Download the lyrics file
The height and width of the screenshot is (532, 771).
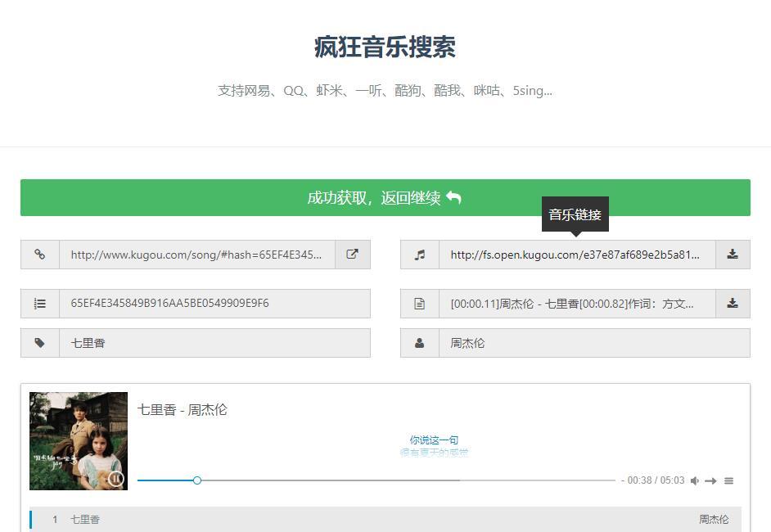click(733, 304)
